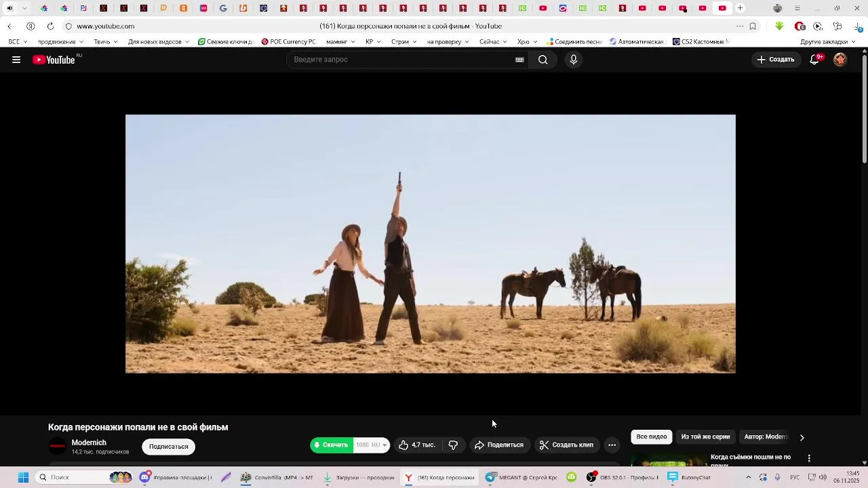
Task: Open the three-dot more actions menu
Action: (x=612, y=445)
